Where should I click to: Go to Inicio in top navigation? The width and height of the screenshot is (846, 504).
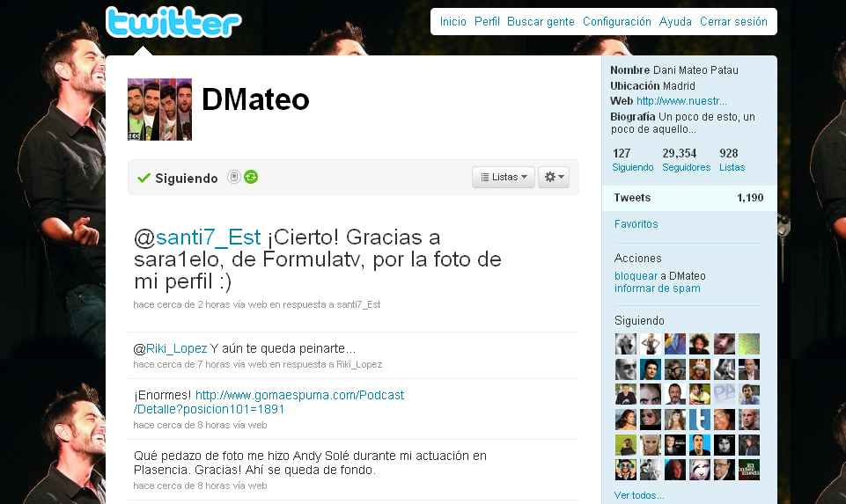click(452, 22)
